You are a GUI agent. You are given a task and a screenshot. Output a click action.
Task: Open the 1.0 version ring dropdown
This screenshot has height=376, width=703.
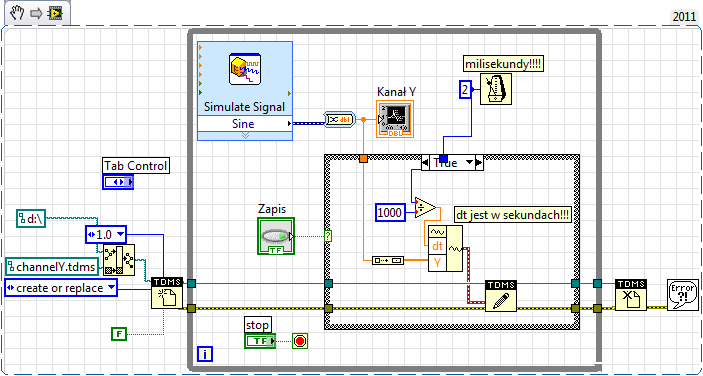pyautogui.click(x=120, y=234)
